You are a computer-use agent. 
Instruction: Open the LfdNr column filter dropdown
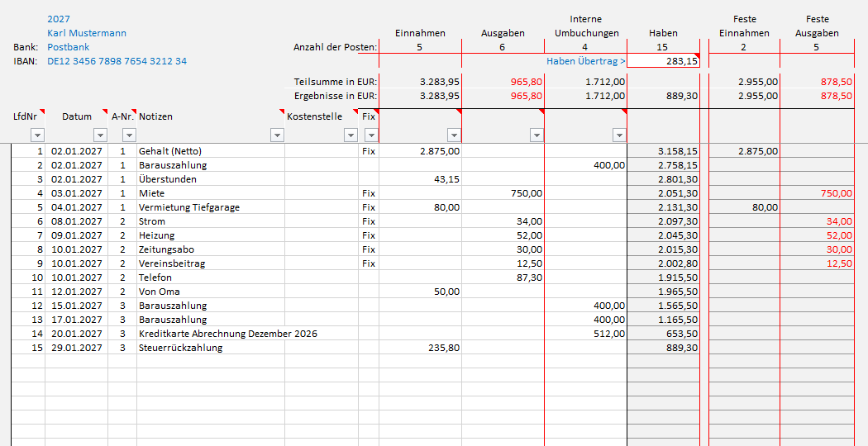pyautogui.click(x=36, y=135)
